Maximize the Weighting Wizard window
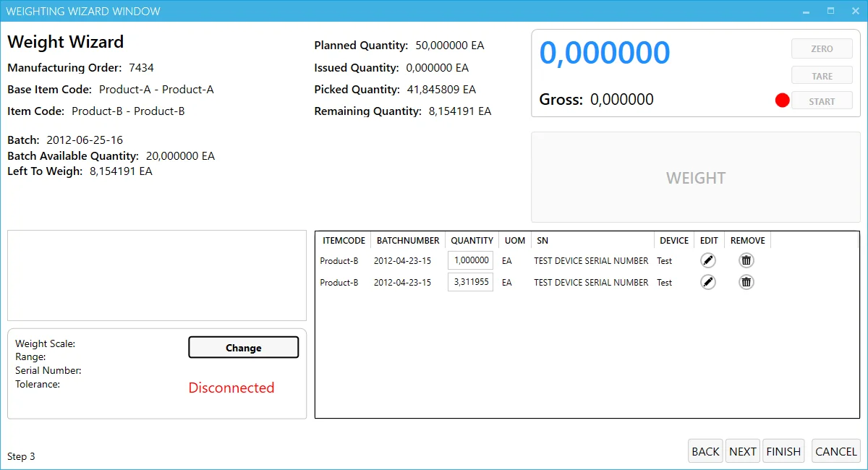This screenshot has width=868, height=470. click(x=830, y=11)
